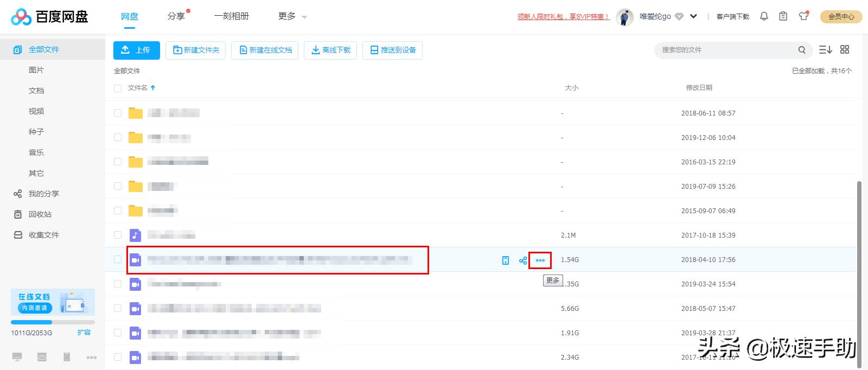The height and width of the screenshot is (370, 868).
Task: Click the computer monitor icon in the sidebar bottom
Action: [17, 357]
